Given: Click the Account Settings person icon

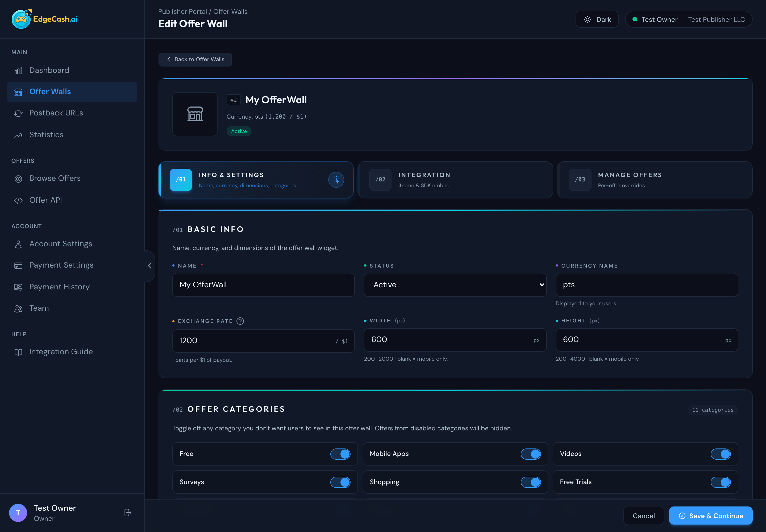Looking at the screenshot, I should (x=18, y=244).
